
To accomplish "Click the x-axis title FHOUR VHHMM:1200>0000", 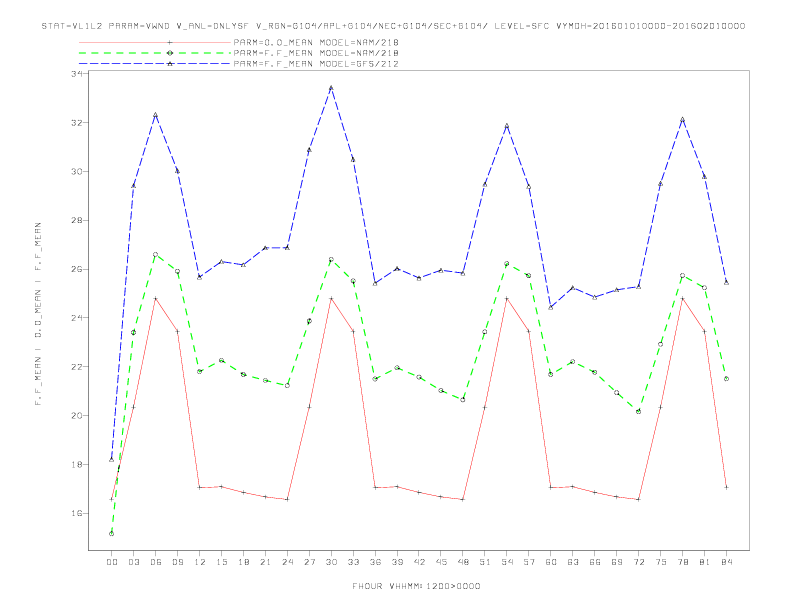I will (416, 586).
